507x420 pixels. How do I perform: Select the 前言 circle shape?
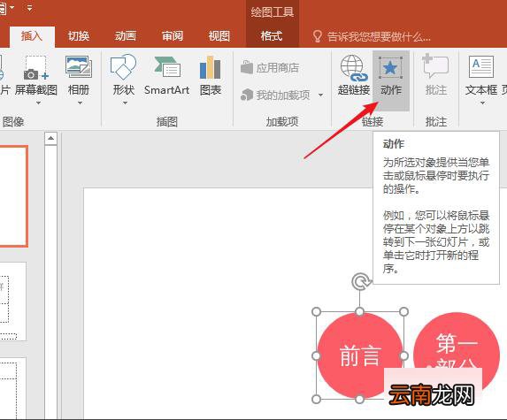click(359, 355)
